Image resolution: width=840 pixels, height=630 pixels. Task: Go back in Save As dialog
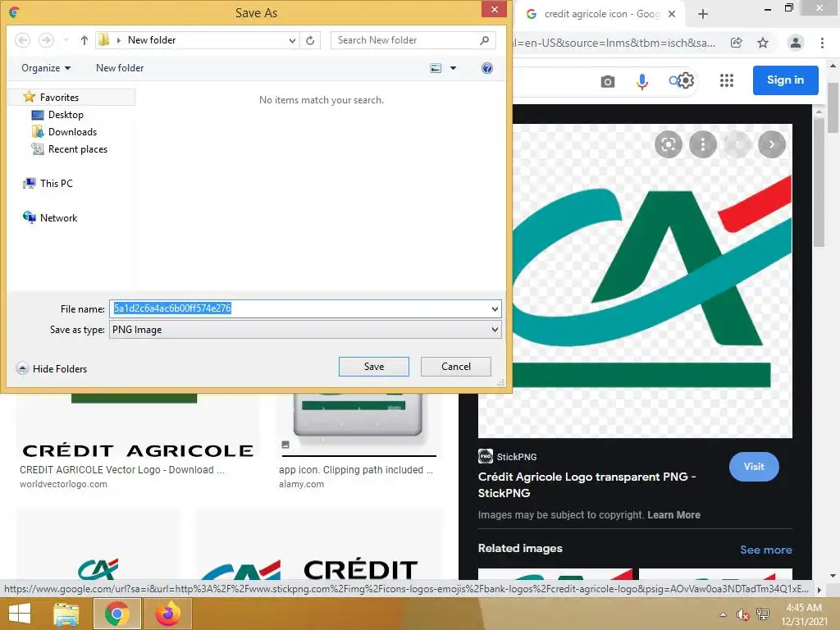(x=22, y=40)
